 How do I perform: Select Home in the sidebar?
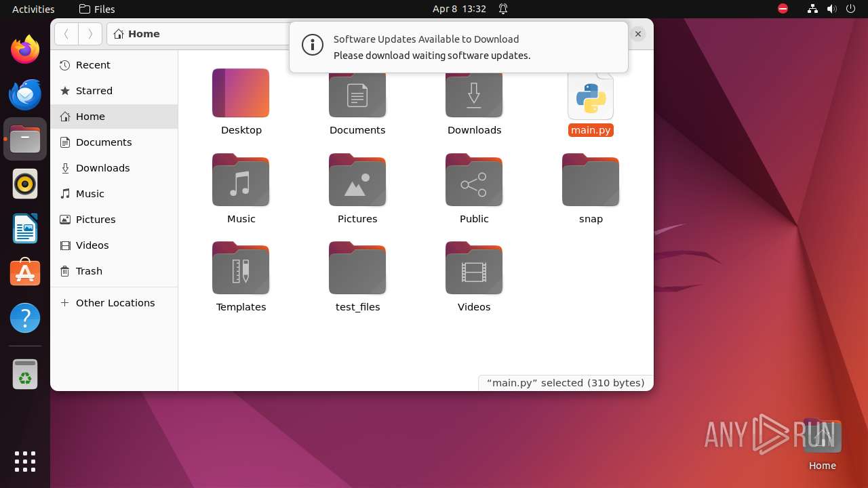point(114,117)
